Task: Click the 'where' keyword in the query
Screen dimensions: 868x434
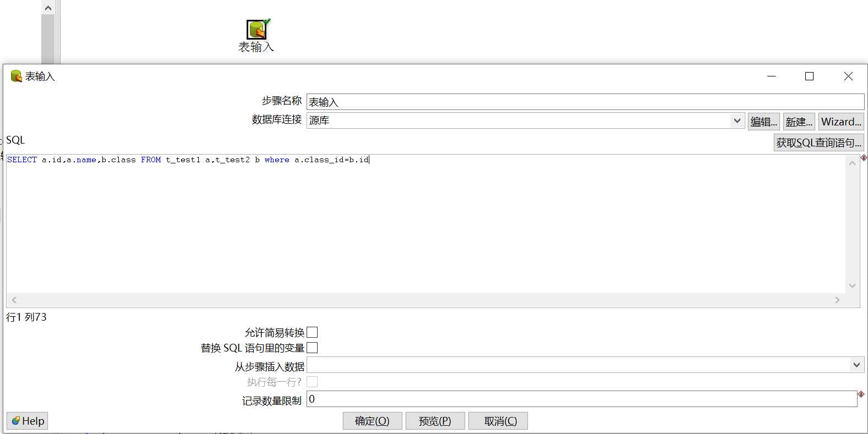Action: pos(277,160)
